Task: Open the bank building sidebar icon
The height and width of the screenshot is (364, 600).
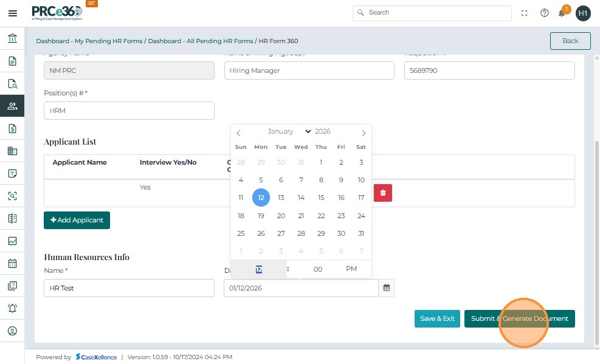Action: pos(12,39)
